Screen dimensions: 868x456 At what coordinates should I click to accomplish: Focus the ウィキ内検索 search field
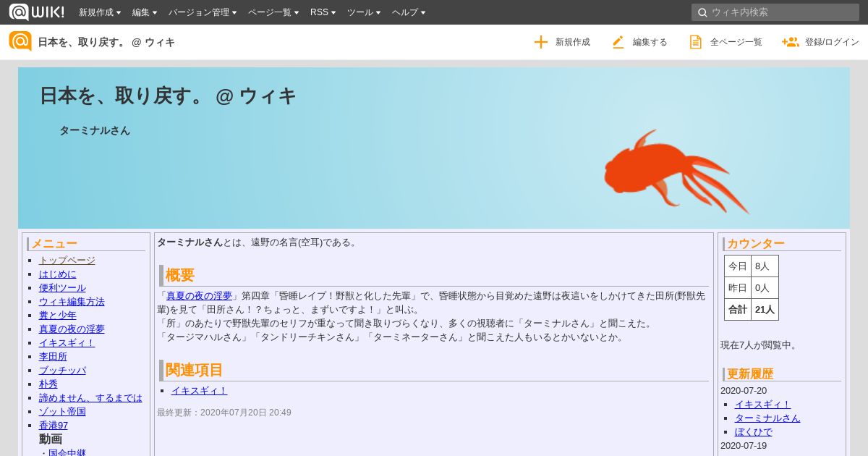click(x=775, y=12)
